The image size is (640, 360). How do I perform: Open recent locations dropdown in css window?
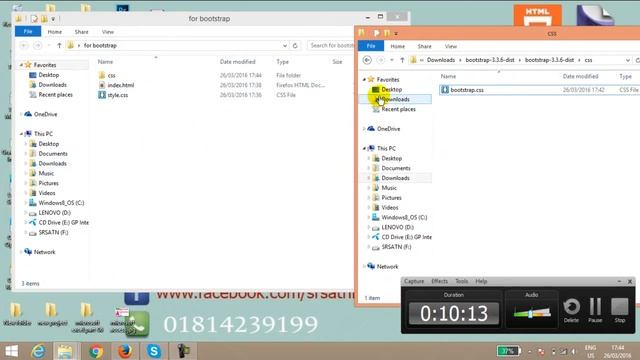point(392,60)
